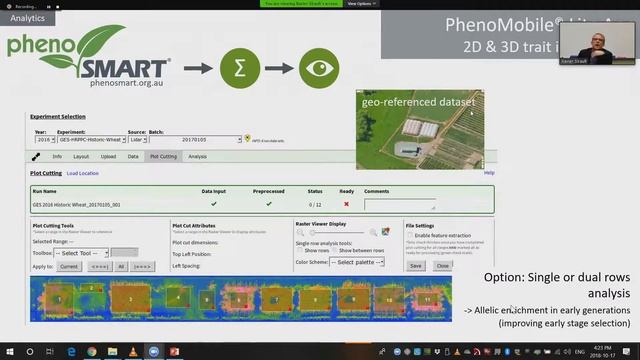Click the map image icon in Raster Viewer Display
This screenshot has height=360, width=640.
pyautogui.click(x=385, y=232)
